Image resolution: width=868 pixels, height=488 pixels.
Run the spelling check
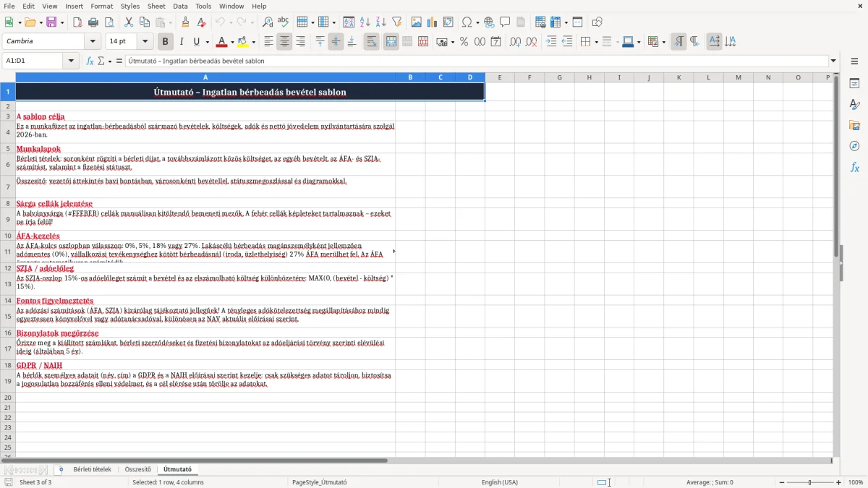coord(284,22)
